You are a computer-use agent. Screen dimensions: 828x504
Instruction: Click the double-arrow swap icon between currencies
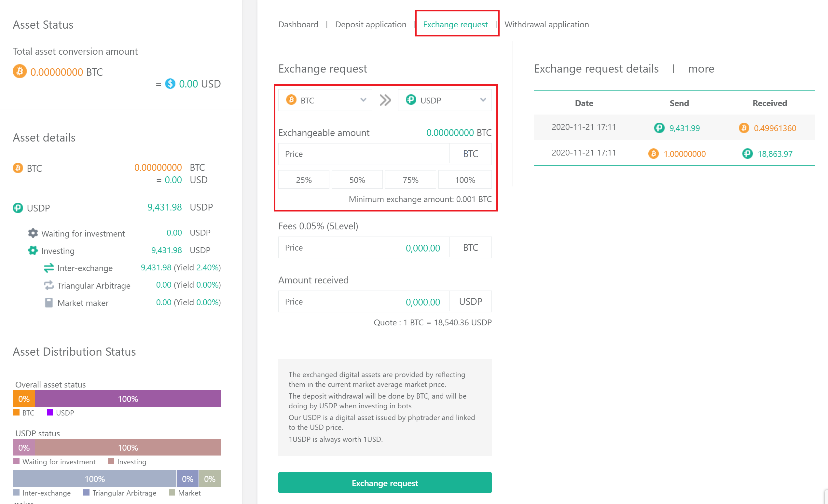385,100
